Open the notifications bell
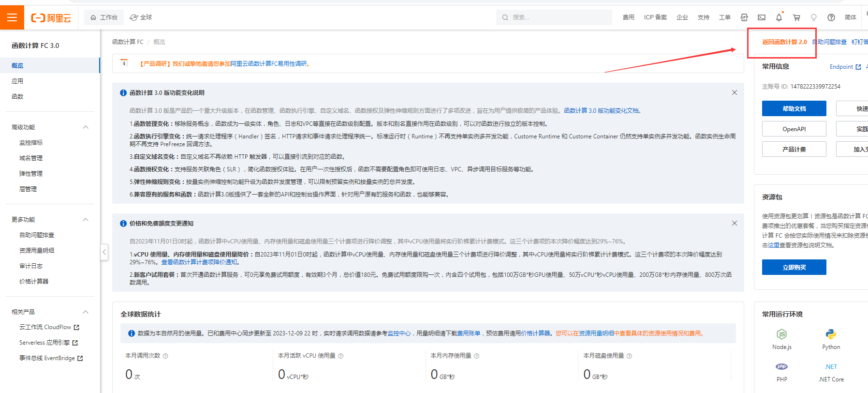This screenshot has width=868, height=393. (779, 17)
